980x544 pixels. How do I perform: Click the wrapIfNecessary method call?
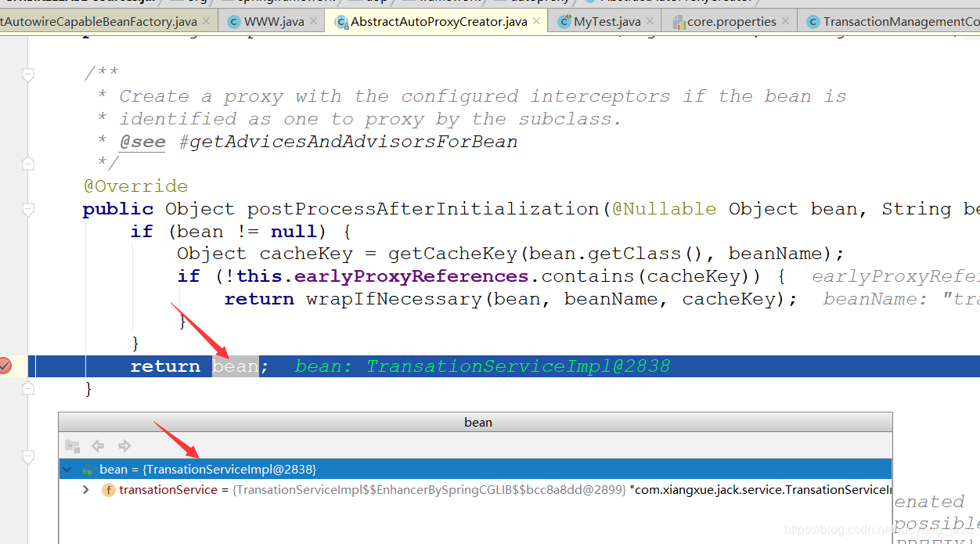point(394,299)
